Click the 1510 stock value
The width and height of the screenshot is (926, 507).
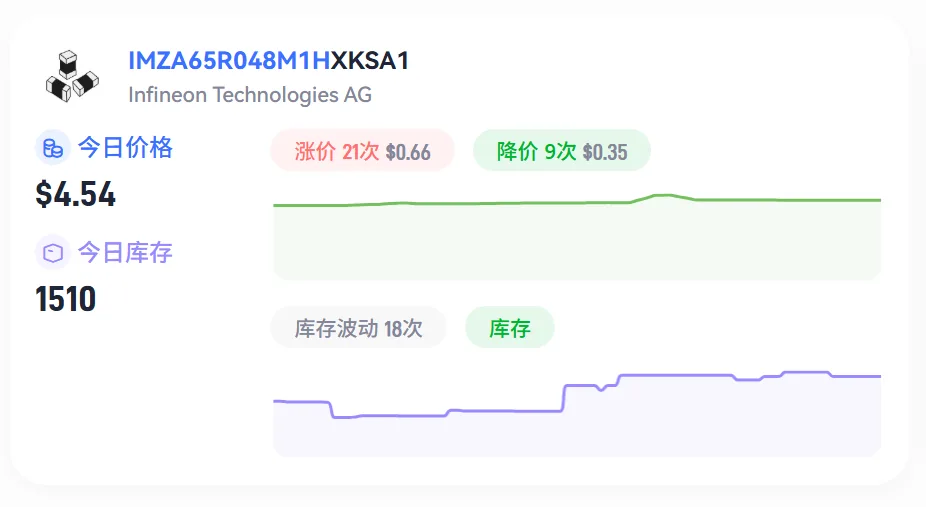tap(66, 299)
